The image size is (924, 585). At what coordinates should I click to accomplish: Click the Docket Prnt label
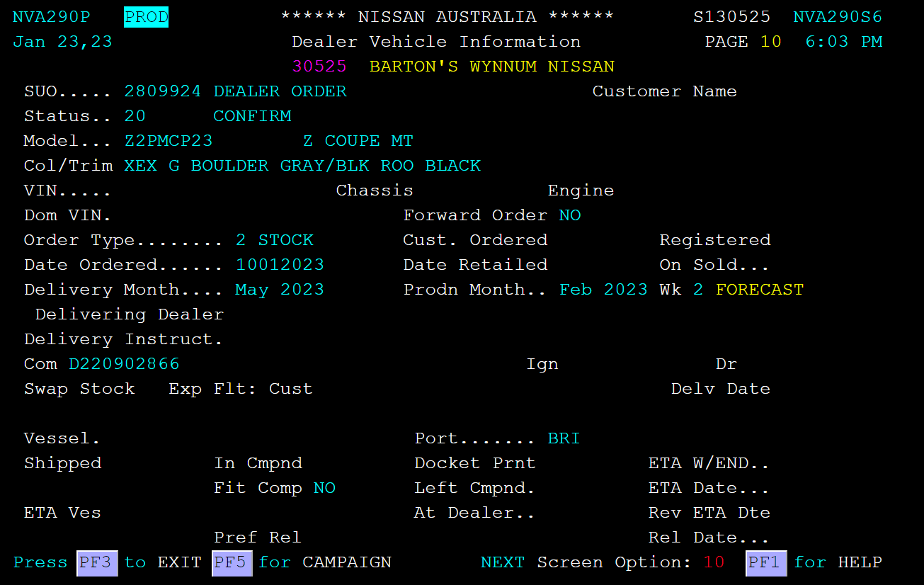pos(475,463)
